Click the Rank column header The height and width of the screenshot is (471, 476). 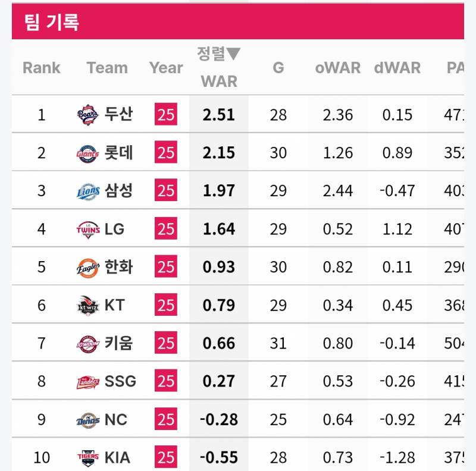point(41,68)
